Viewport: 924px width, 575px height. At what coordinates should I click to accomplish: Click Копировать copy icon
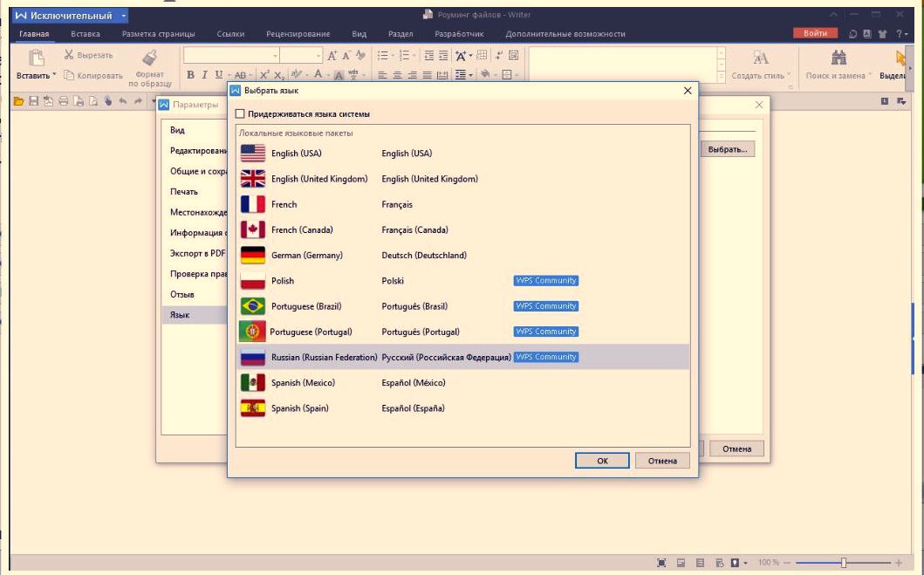pos(69,75)
